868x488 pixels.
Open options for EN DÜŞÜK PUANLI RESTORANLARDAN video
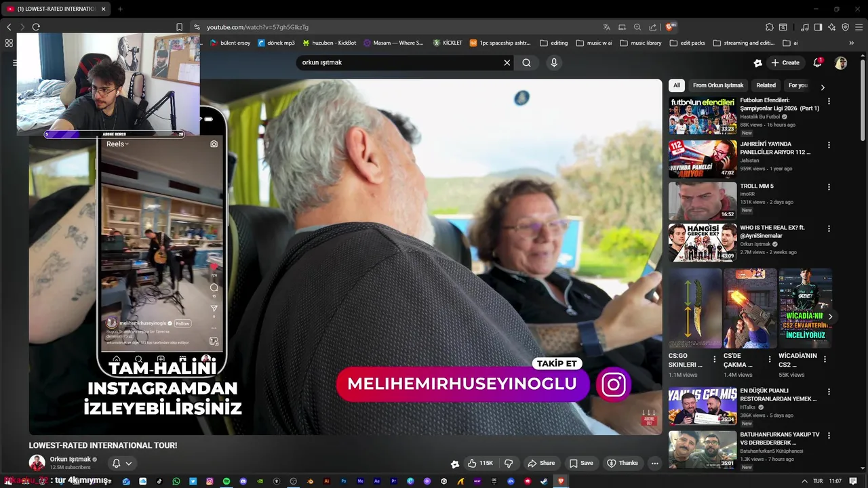tap(829, 392)
